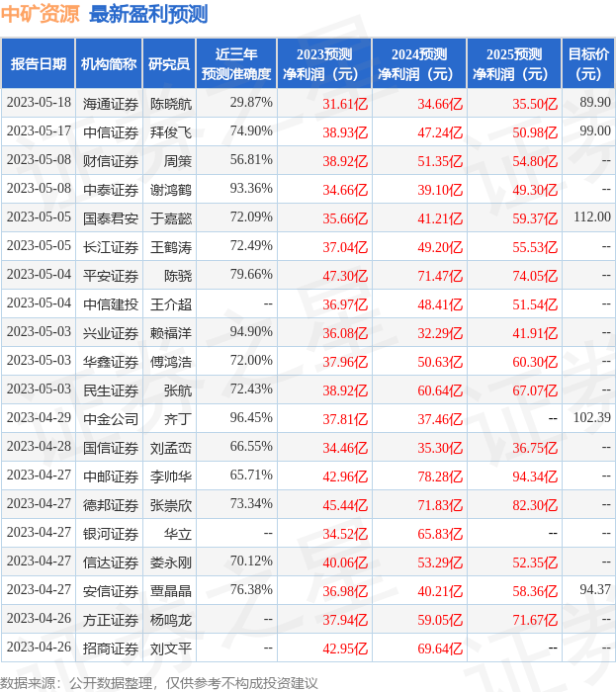Select the 银河证券 institution cell
The width and height of the screenshot is (616, 692).
coord(111,534)
